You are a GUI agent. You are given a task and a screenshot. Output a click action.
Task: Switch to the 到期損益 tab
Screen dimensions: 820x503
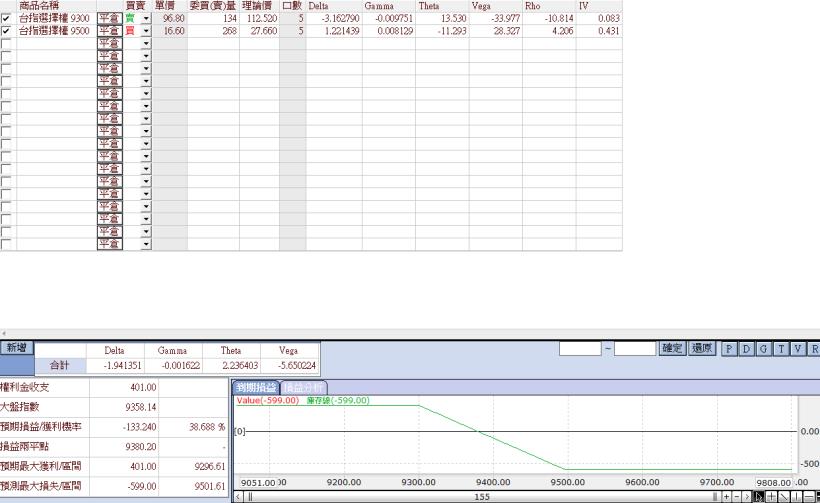tap(255, 387)
